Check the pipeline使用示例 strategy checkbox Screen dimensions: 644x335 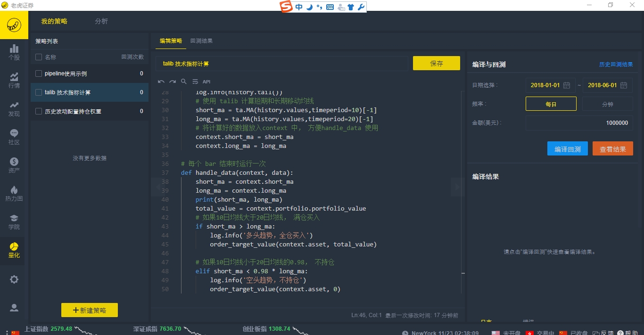[39, 74]
